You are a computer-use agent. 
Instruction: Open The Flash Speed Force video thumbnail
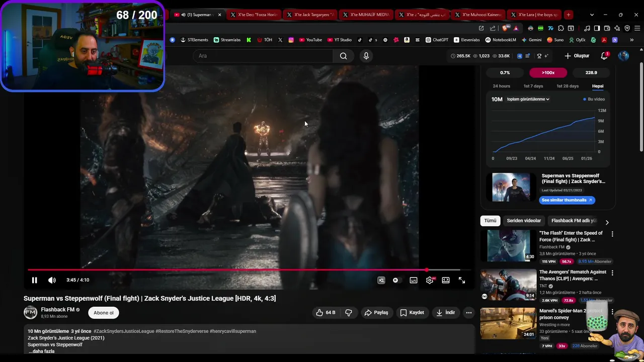(508, 246)
